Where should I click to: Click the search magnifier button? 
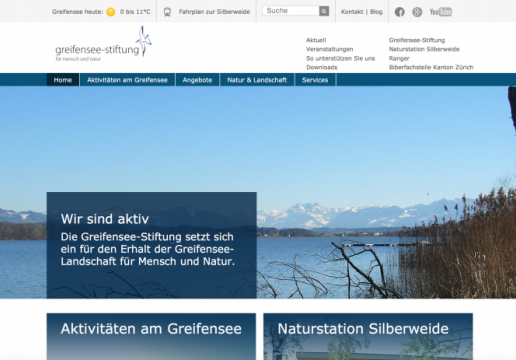(324, 11)
